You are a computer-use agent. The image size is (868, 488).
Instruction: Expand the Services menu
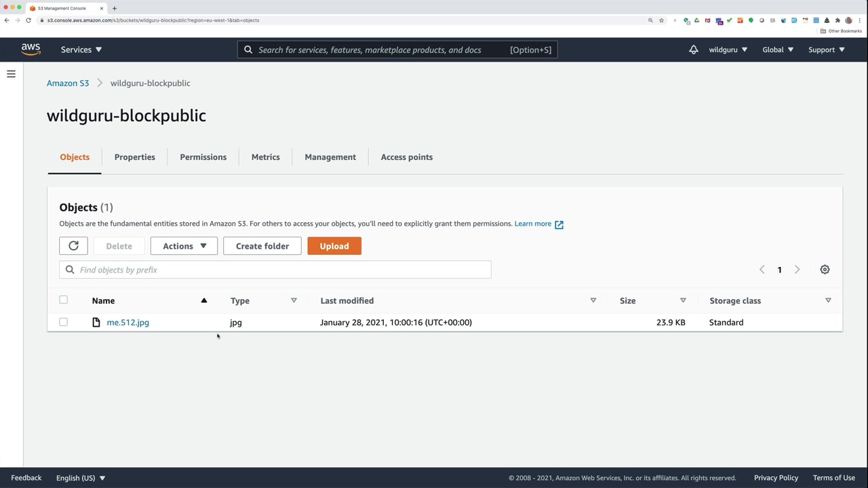81,49
